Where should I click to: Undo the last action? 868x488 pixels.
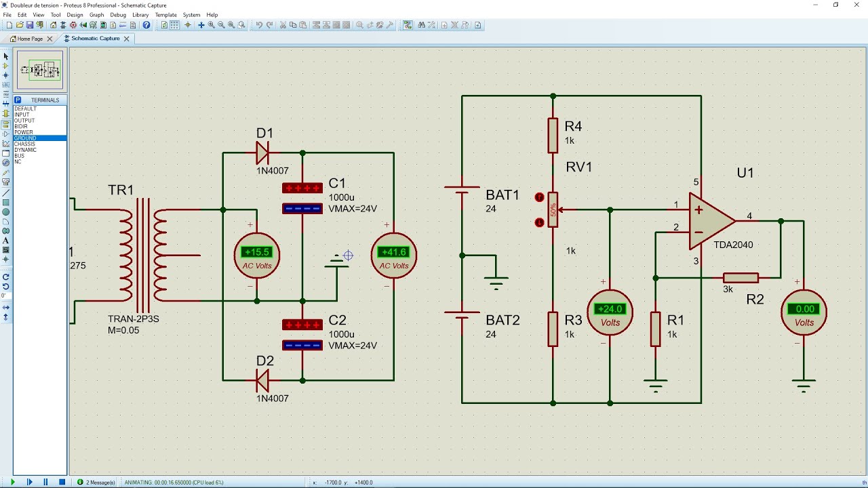pos(259,25)
